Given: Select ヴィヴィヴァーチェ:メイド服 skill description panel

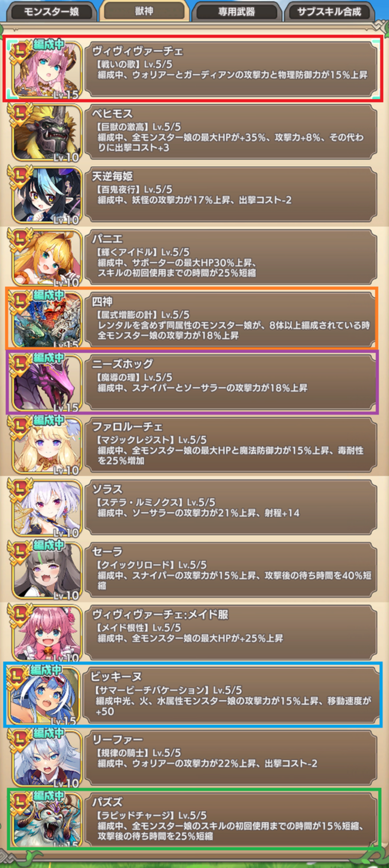Looking at the screenshot, I should (x=231, y=632).
